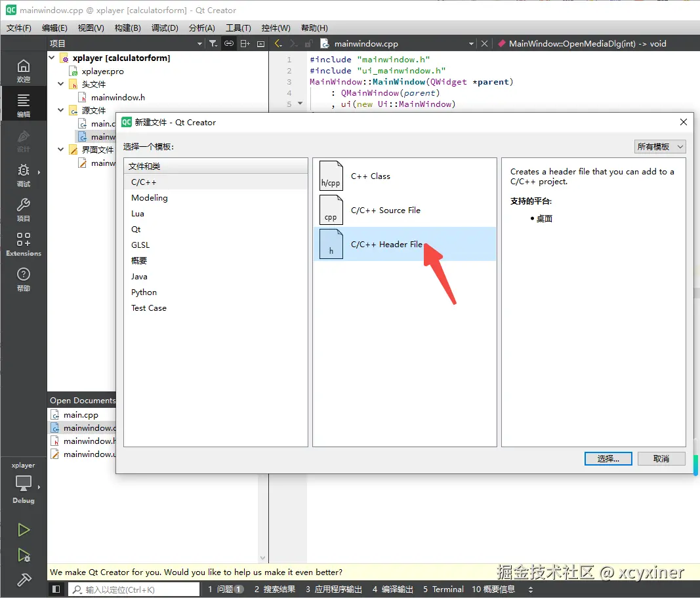700x598 pixels.
Task: Select the C++ Class template
Action: point(405,176)
